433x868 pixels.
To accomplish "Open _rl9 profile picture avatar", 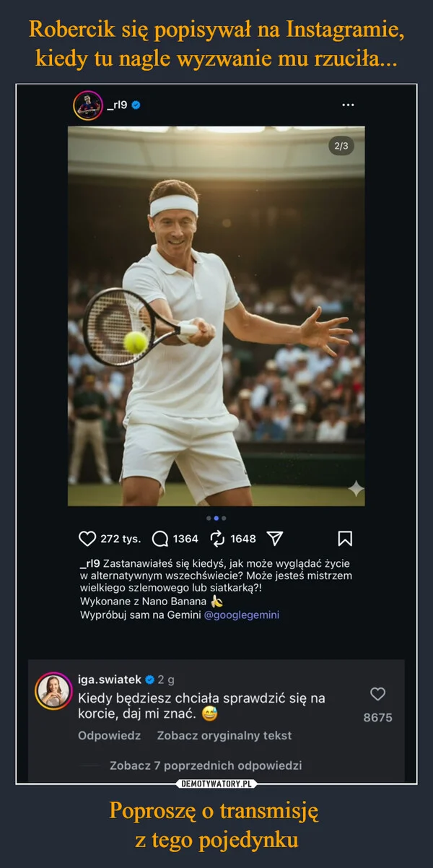I will pyautogui.click(x=87, y=105).
